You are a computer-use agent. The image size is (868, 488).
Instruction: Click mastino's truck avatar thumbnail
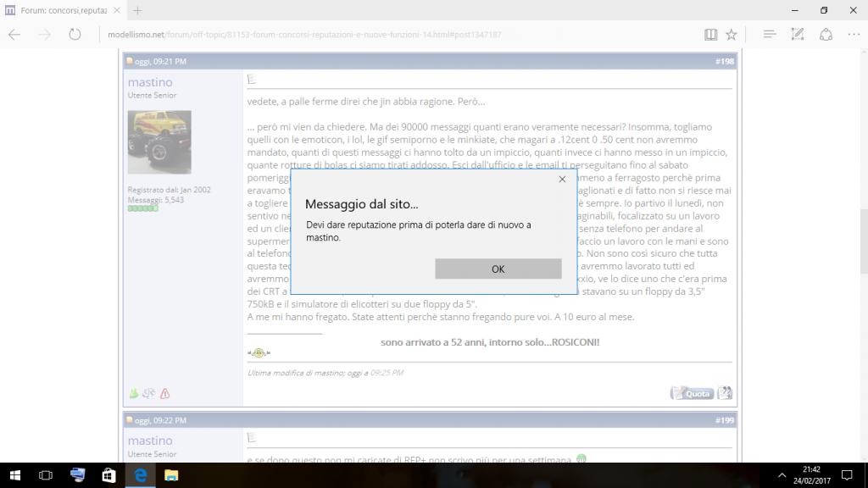[x=159, y=141]
